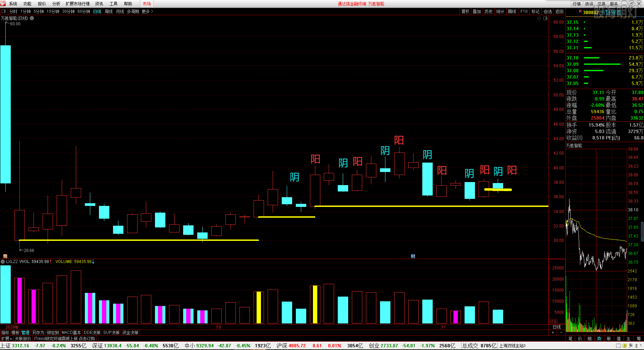
Task: Open the 市场 tab in the menu bar
Action: click(x=147, y=4)
